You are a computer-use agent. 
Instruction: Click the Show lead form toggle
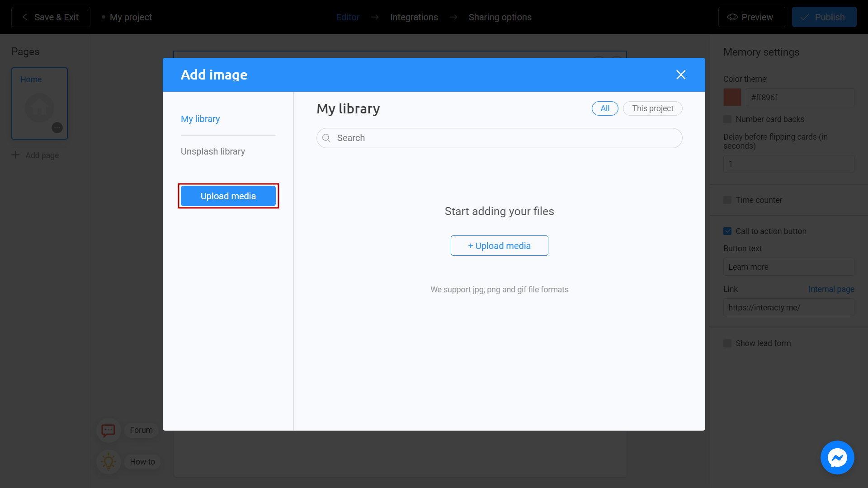pos(727,343)
